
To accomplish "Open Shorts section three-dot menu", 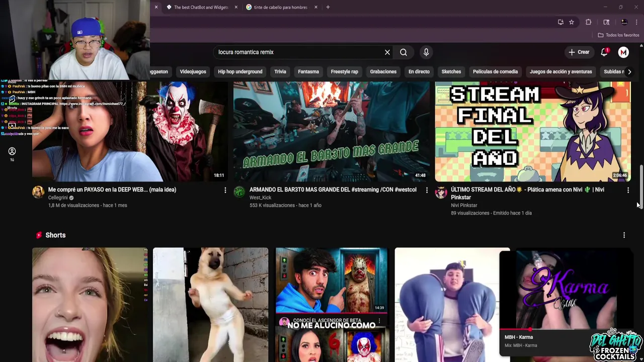I will coord(624,235).
